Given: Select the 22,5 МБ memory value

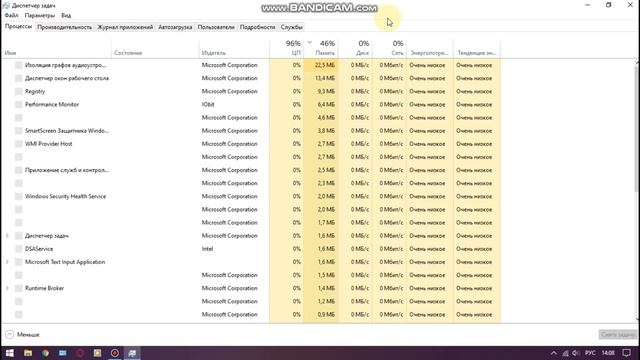Looking at the screenshot, I should pyautogui.click(x=325, y=65).
